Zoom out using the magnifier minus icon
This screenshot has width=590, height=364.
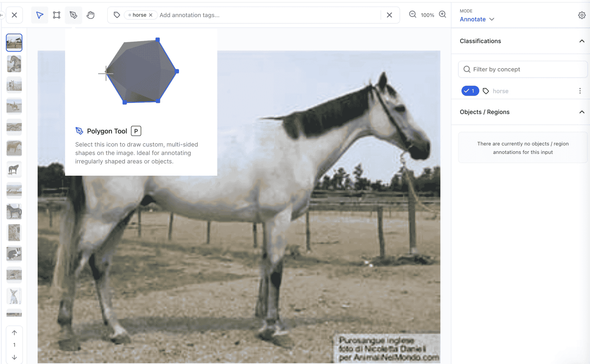pyautogui.click(x=413, y=14)
